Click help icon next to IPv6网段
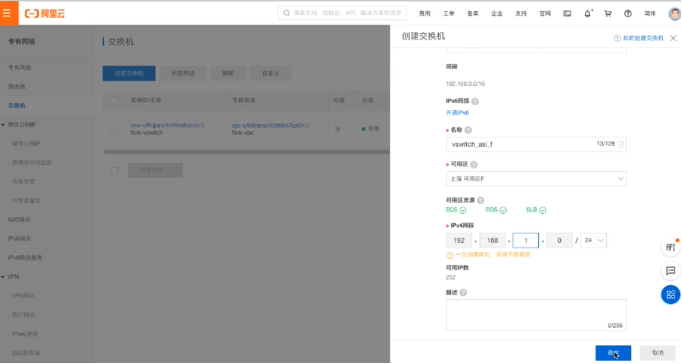The image size is (682, 364). point(475,101)
